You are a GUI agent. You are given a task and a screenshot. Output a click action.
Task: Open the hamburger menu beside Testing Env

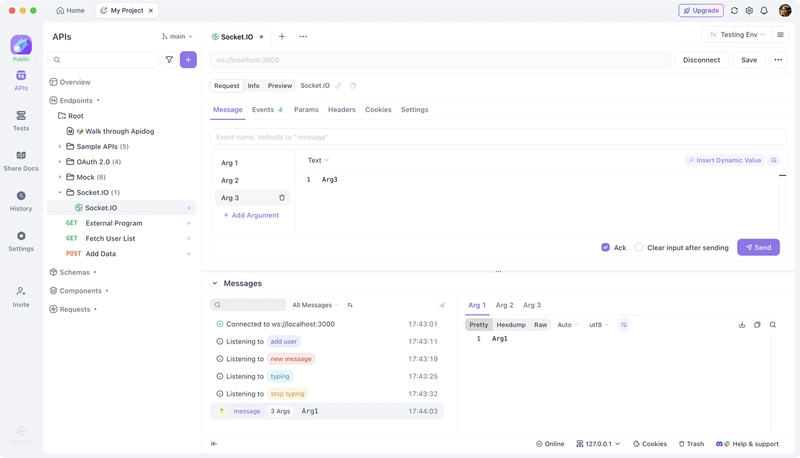coord(780,35)
